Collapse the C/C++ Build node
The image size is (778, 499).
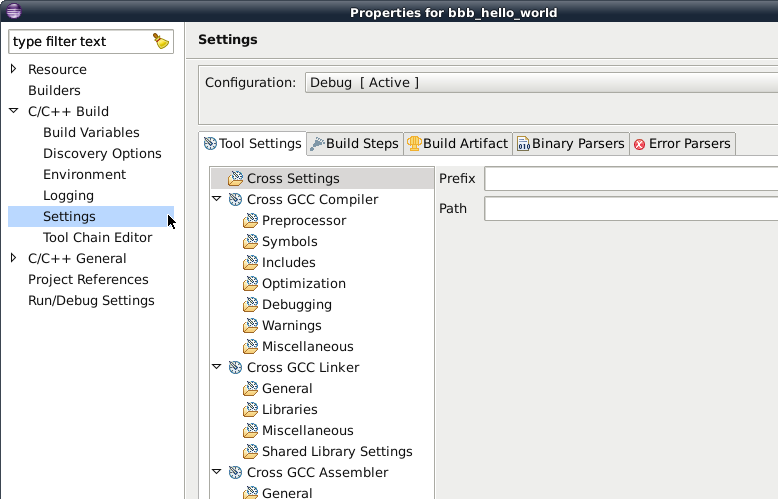point(14,111)
